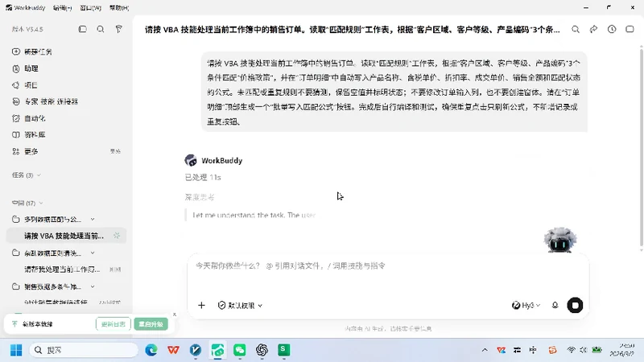Collapse the 空间 (17) section
The width and height of the screenshot is (644, 362).
tap(41, 204)
